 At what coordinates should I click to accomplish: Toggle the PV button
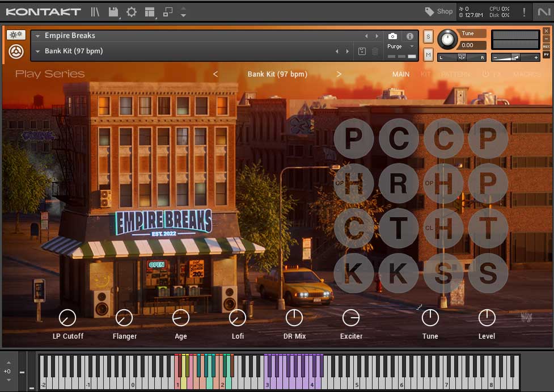click(546, 54)
